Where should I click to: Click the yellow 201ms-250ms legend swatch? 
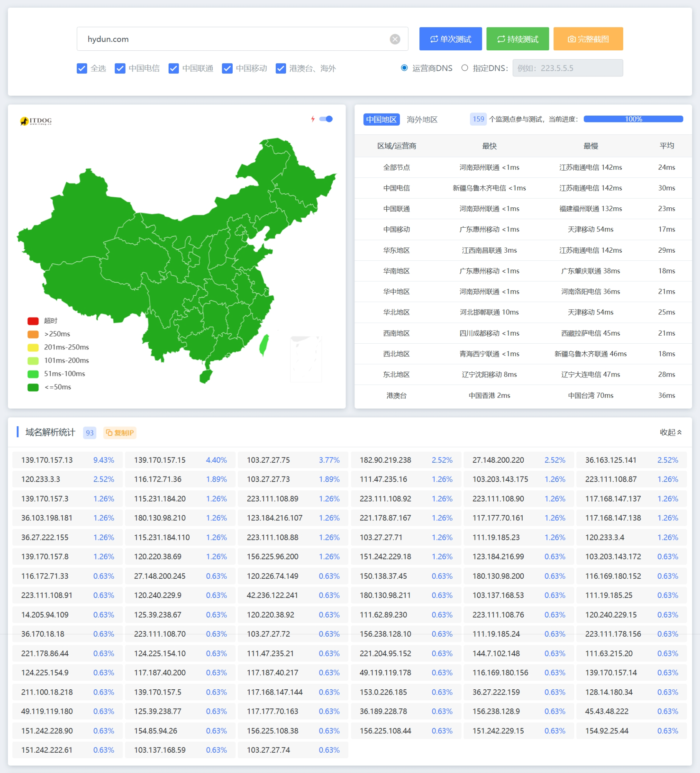33,348
